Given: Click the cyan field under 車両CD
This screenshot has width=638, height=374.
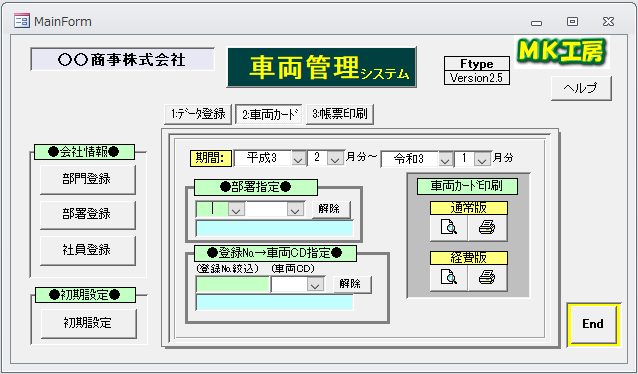Looking at the screenshot, I should 275,302.
